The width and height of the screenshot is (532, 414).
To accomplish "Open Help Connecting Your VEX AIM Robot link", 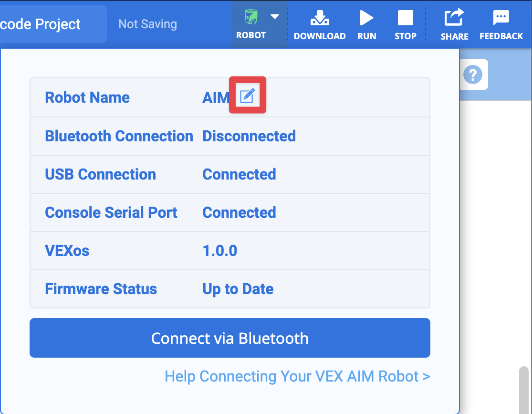I will pos(297,376).
